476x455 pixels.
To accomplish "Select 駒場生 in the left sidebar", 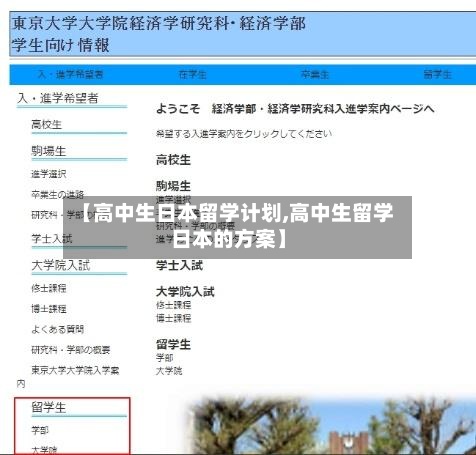I will [x=49, y=151].
